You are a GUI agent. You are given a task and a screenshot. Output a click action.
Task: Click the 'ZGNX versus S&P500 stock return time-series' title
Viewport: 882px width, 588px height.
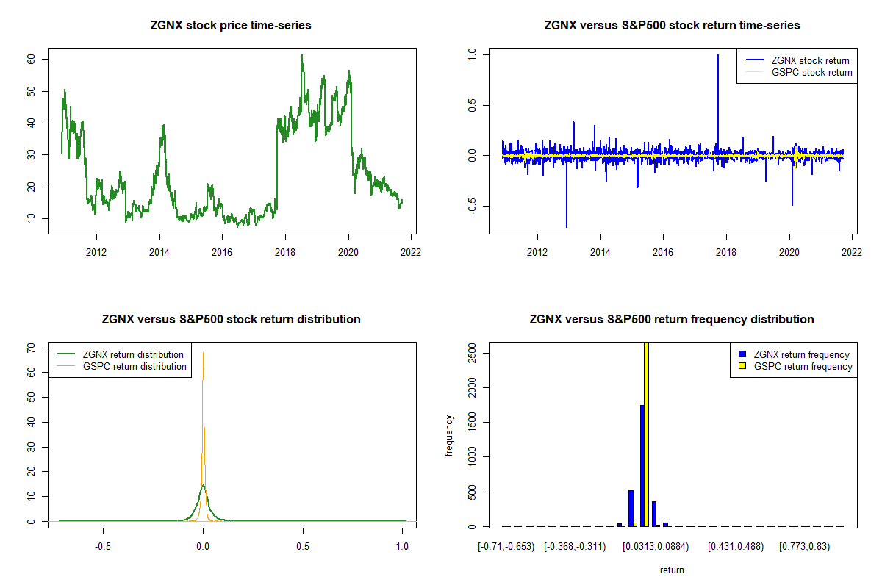[x=672, y=26]
